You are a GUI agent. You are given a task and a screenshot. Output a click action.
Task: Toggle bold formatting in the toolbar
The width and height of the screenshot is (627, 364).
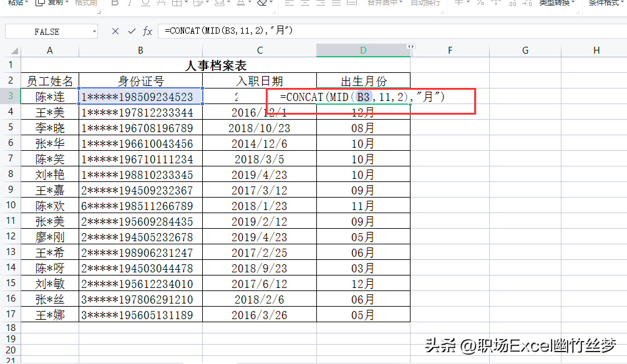[x=115, y=2]
